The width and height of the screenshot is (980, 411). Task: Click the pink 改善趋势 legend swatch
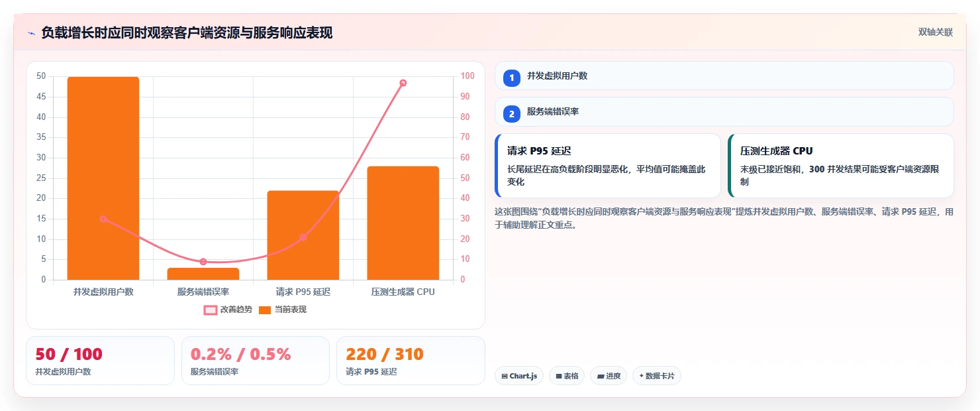click(210, 310)
